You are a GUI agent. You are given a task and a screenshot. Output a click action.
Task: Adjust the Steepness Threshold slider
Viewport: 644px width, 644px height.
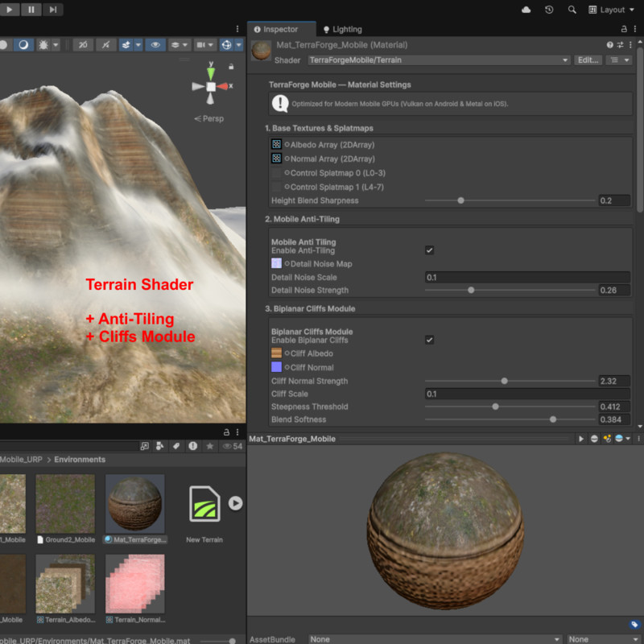pyautogui.click(x=495, y=407)
